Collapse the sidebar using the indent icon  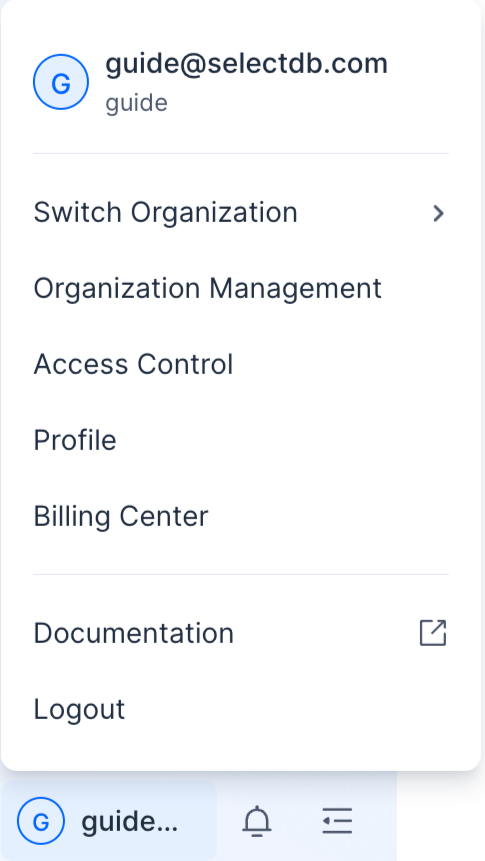coord(337,821)
